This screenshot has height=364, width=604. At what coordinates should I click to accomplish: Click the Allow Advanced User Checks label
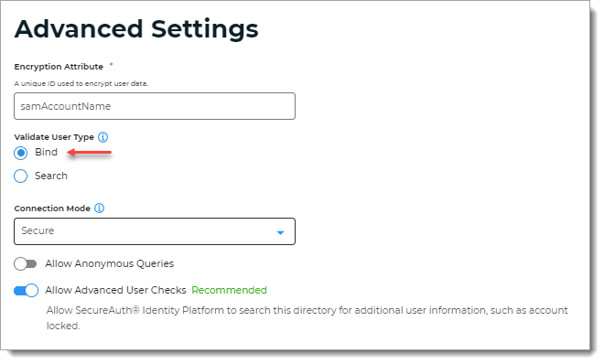(x=115, y=290)
